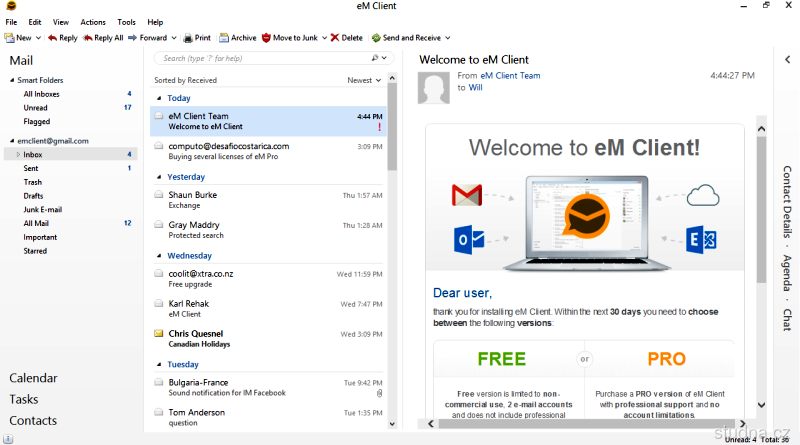Click the Reply All toolbar button

point(103,38)
